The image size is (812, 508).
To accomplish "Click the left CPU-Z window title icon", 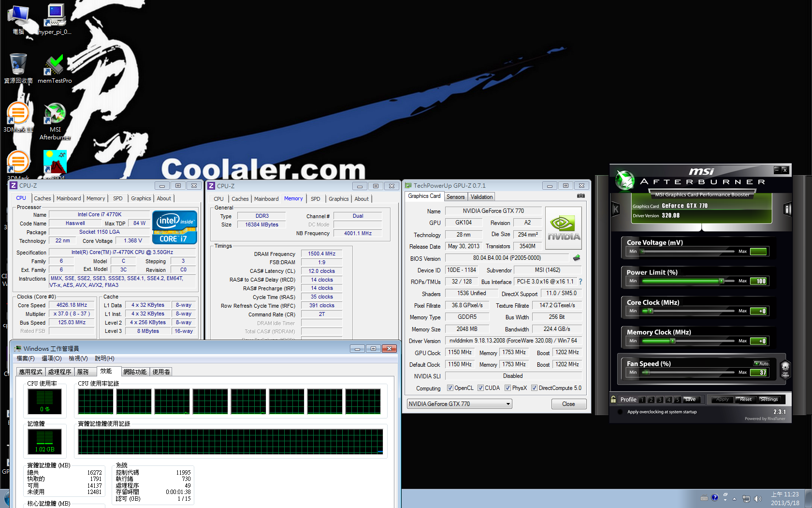I will click(x=14, y=185).
